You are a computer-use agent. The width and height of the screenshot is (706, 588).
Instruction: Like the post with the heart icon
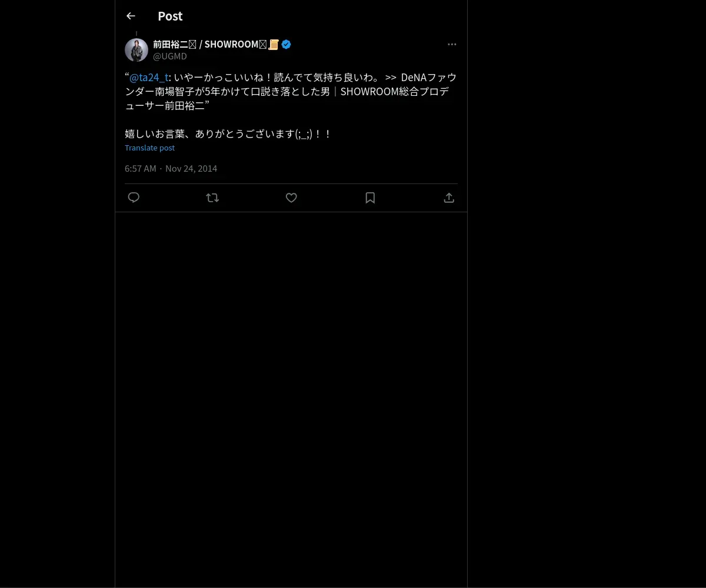[291, 198]
